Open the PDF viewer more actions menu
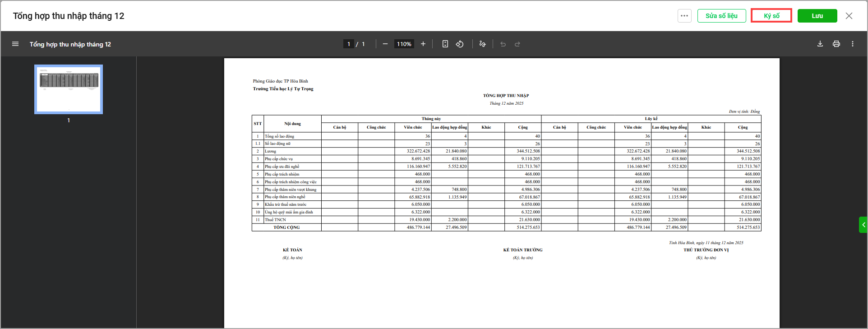The image size is (868, 329). coord(853,44)
